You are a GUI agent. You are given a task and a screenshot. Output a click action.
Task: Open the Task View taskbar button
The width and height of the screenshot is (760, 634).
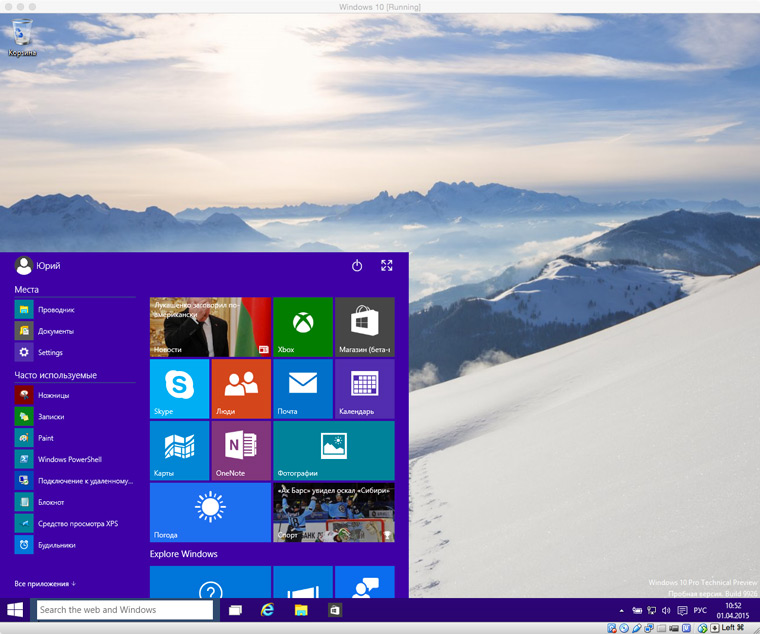pyautogui.click(x=235, y=610)
